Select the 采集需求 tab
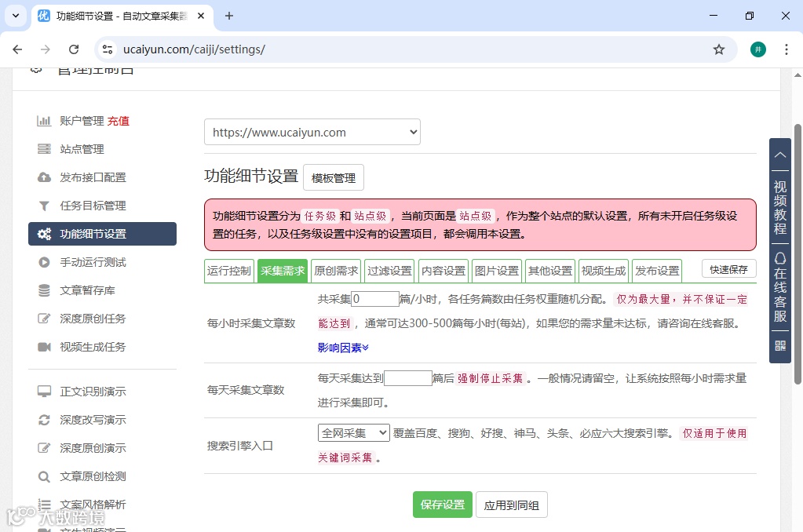The width and height of the screenshot is (803, 532). click(283, 271)
